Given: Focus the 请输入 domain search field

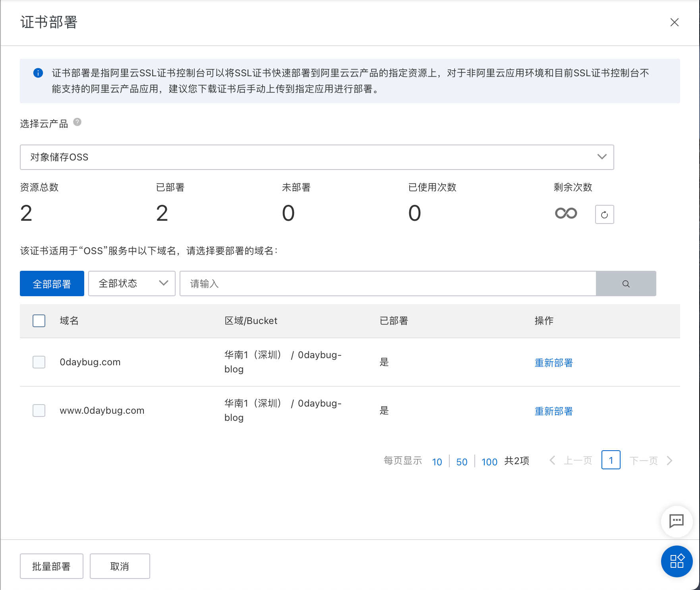Looking at the screenshot, I should [x=388, y=283].
